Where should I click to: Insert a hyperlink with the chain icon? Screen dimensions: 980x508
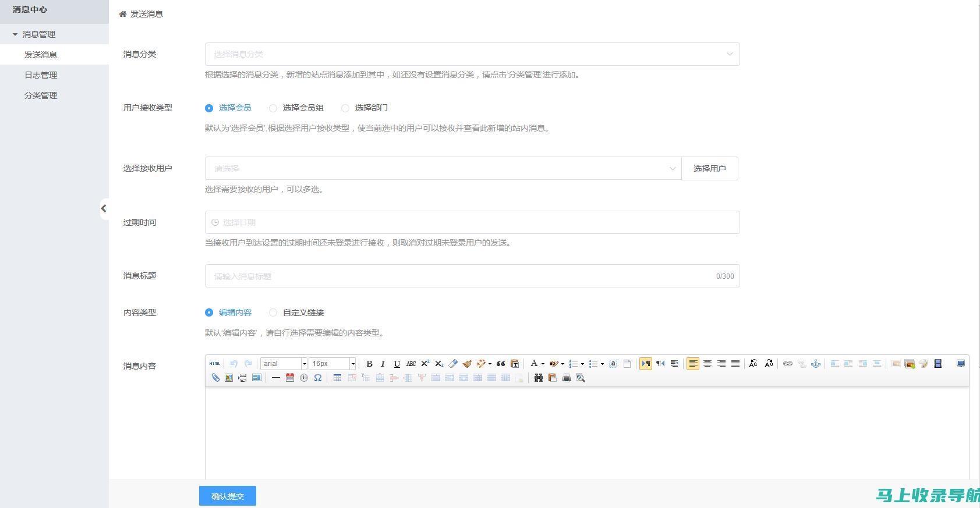tap(788, 364)
